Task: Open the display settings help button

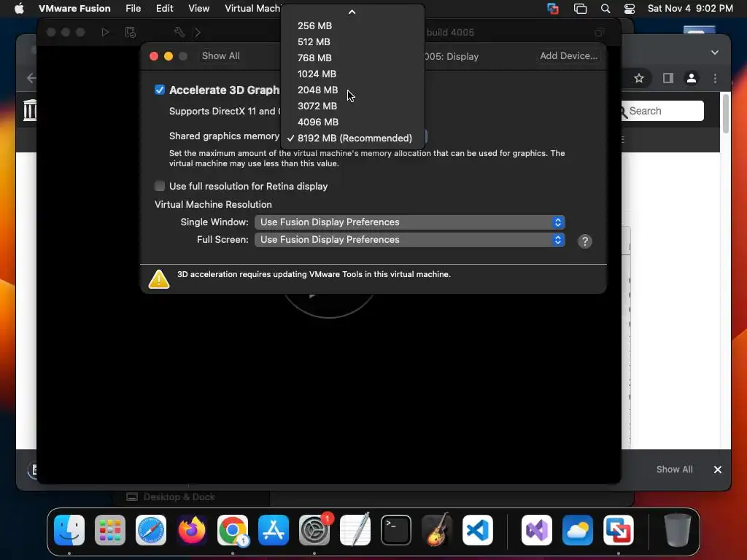Action: point(584,241)
